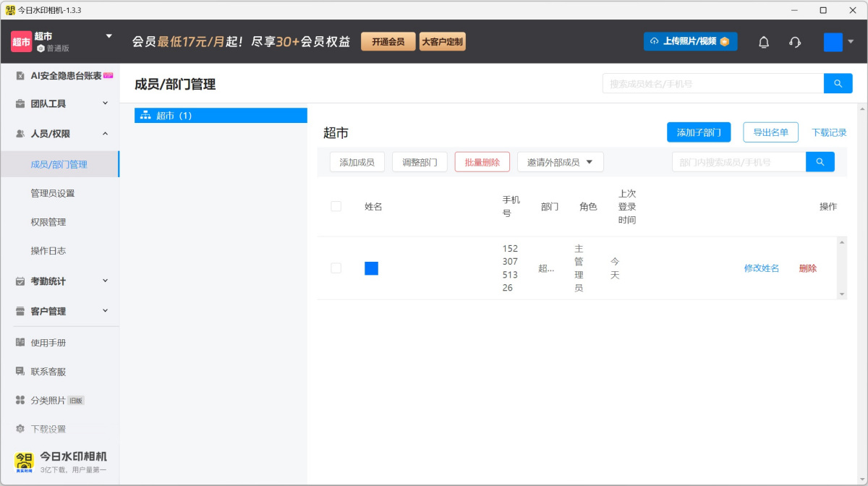Image resolution: width=868 pixels, height=486 pixels.
Task: Open 分类照片 in the sidebar
Action: [48, 401]
